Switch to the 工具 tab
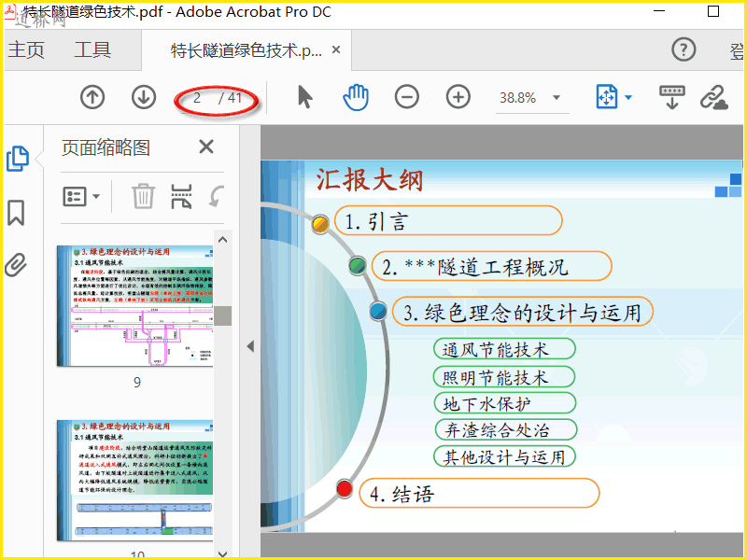Viewport: 747px width, 560px height. pos(92,49)
